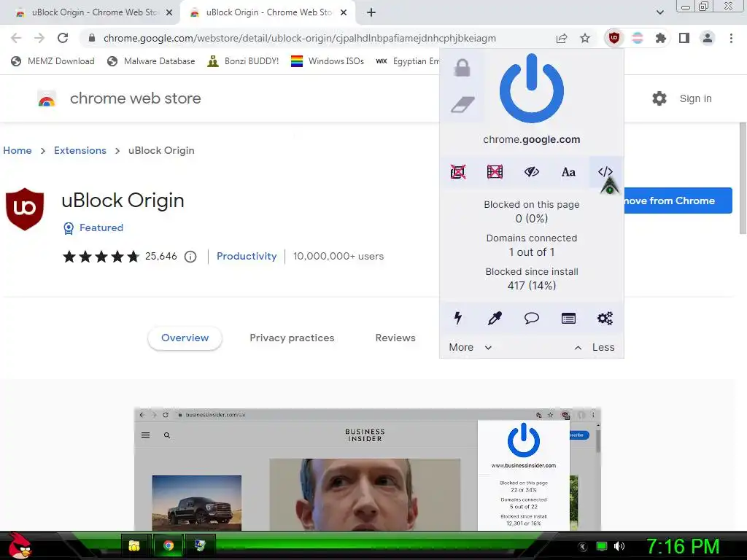This screenshot has height=560, width=747.
Task: Click the eraser icon in uBlock popup
Action: 462,104
